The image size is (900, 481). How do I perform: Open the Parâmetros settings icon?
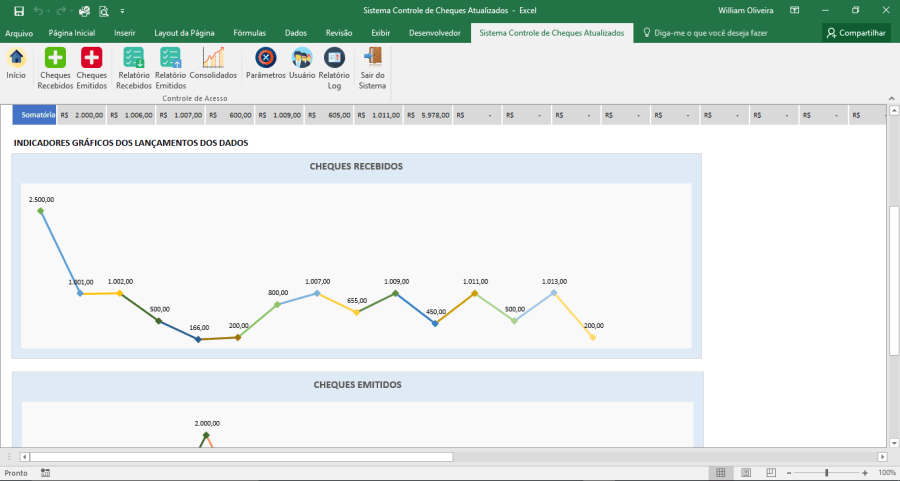coord(266,57)
